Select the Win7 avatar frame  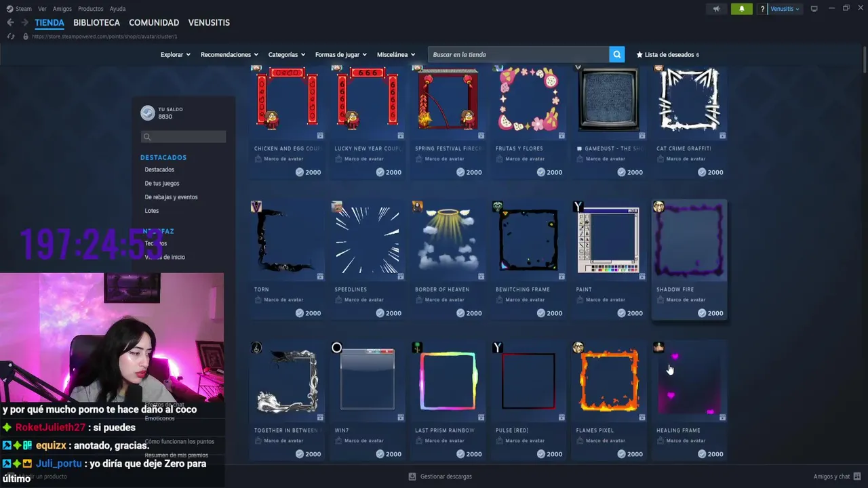(367, 382)
